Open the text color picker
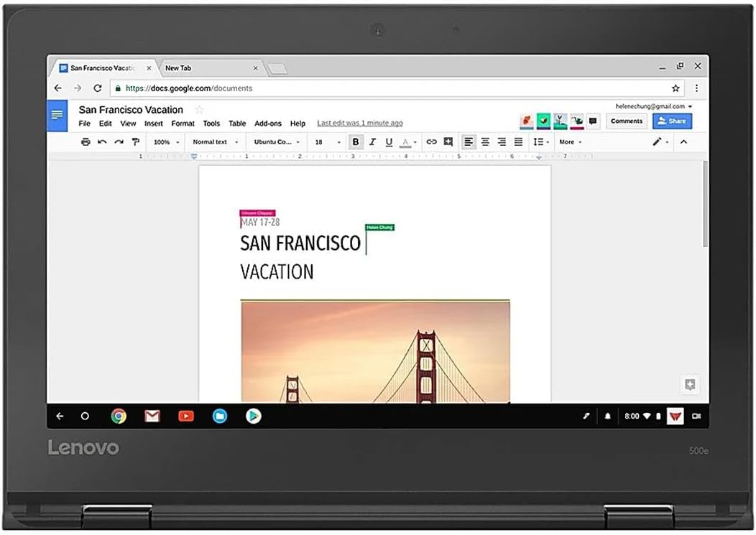The image size is (756, 535). point(407,142)
